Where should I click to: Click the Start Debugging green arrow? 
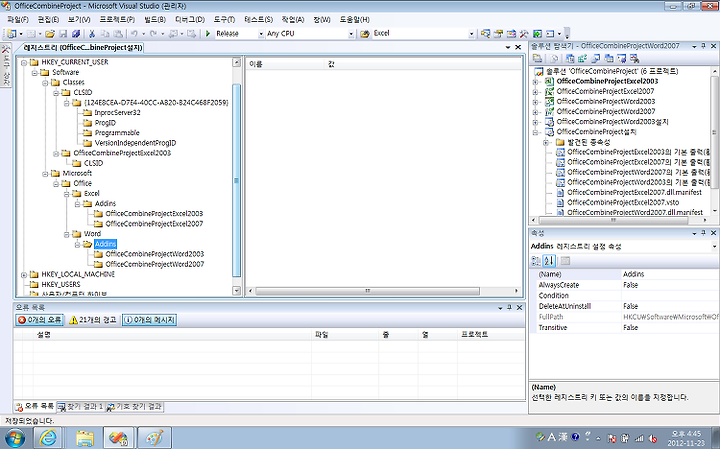[208, 34]
